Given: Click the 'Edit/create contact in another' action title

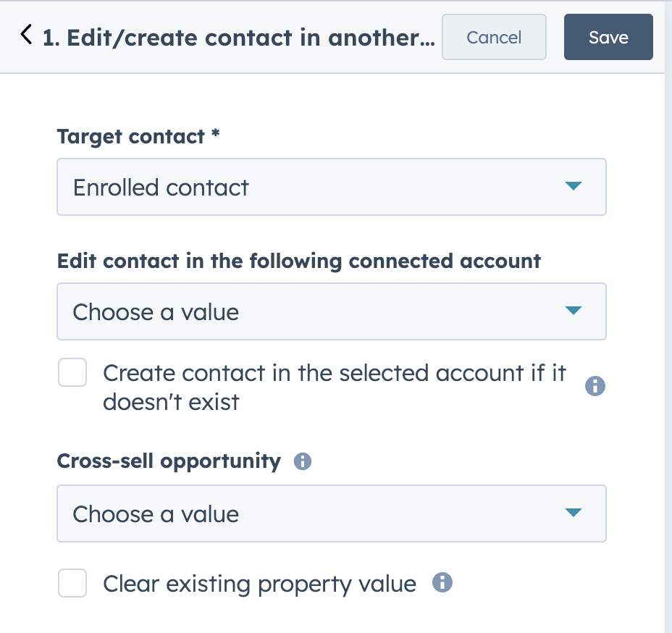Looking at the screenshot, I should click(239, 38).
